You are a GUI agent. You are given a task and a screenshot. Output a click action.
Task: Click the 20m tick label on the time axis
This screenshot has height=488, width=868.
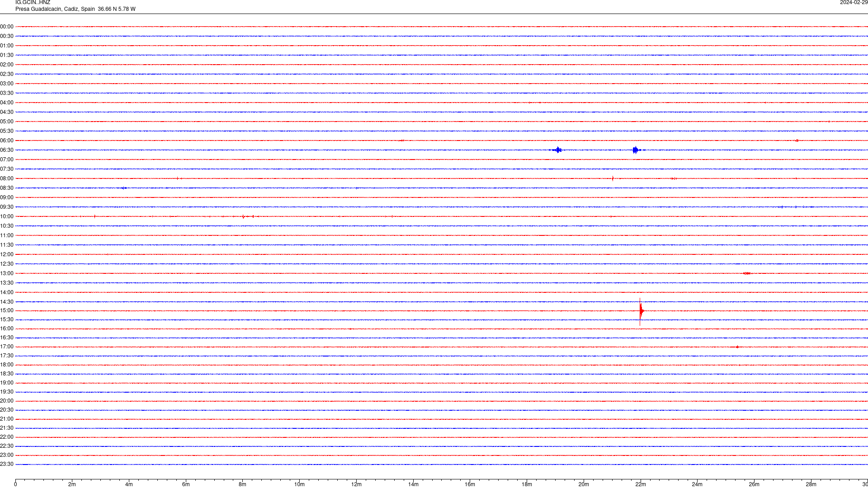click(584, 484)
